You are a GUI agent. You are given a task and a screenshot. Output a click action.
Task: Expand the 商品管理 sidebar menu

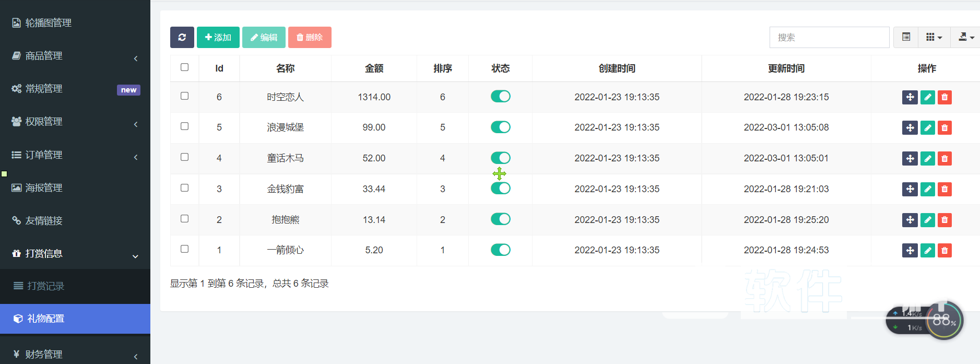point(75,56)
